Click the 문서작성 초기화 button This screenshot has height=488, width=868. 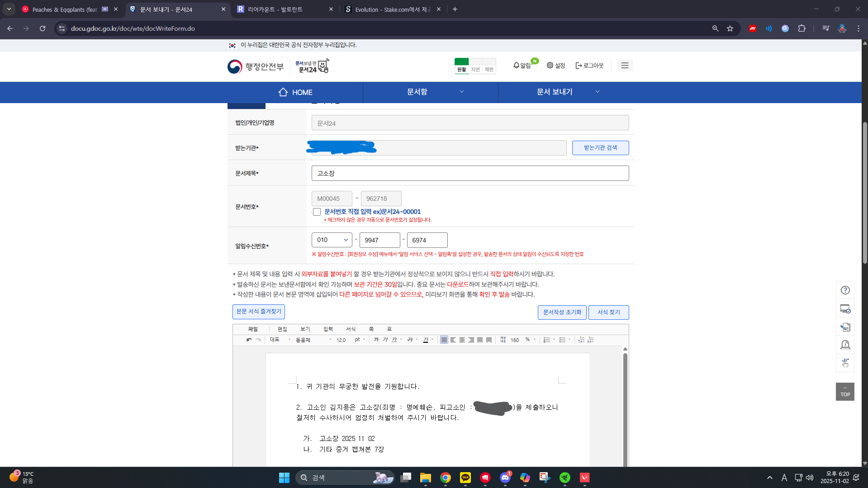tap(562, 312)
